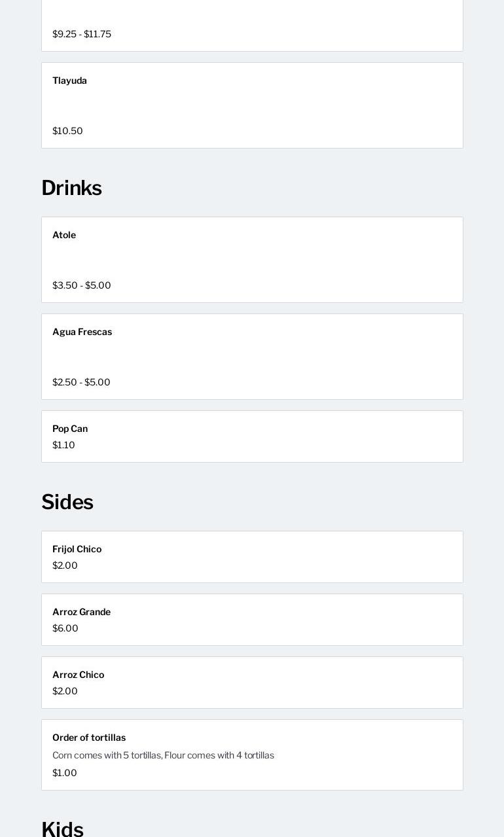This screenshot has height=837, width=504.
Task: Click the $9.25 - $11.75 price range
Action: (x=82, y=34)
